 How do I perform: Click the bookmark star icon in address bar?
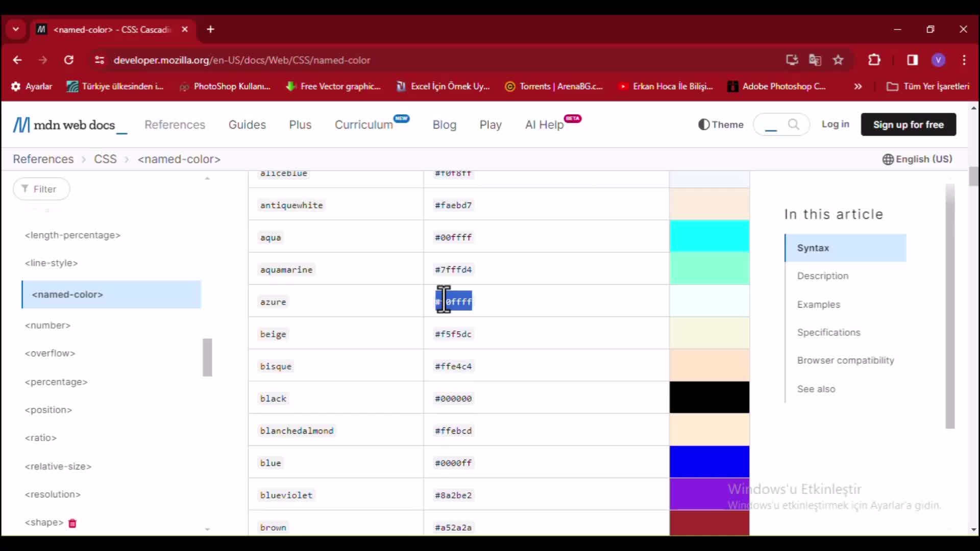coord(838,60)
